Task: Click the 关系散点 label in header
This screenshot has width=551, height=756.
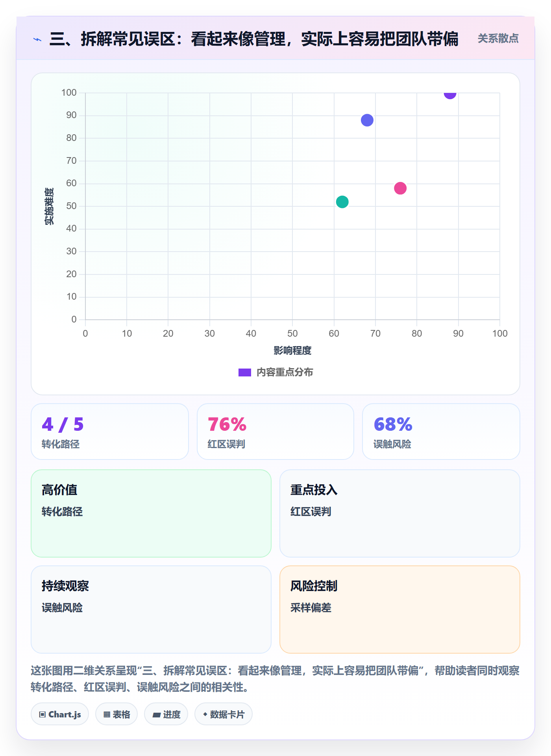Action: point(498,39)
